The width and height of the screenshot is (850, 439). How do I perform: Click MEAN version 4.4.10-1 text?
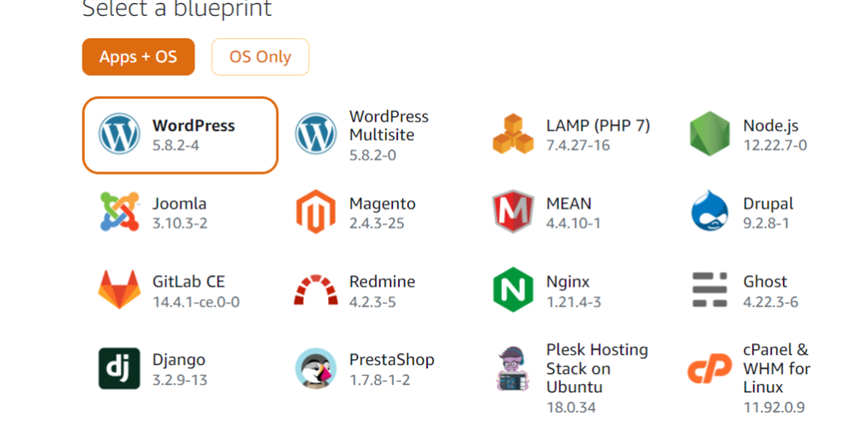pos(573,223)
